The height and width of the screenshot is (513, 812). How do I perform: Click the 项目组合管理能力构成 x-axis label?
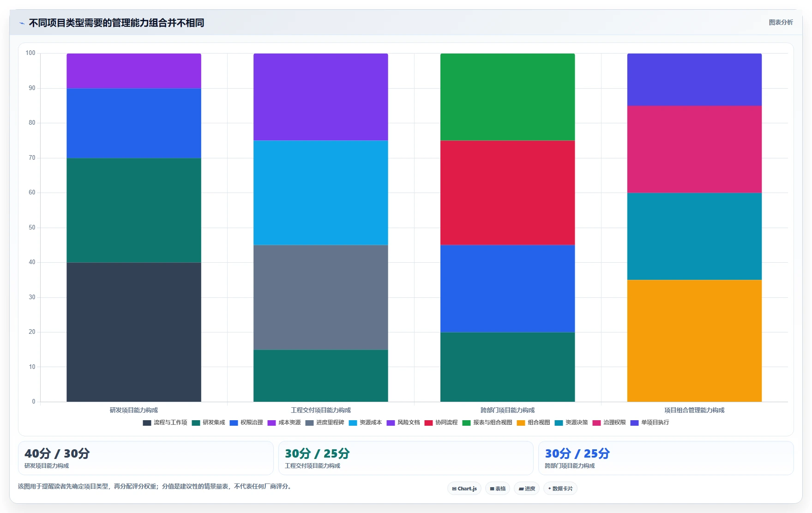click(694, 410)
